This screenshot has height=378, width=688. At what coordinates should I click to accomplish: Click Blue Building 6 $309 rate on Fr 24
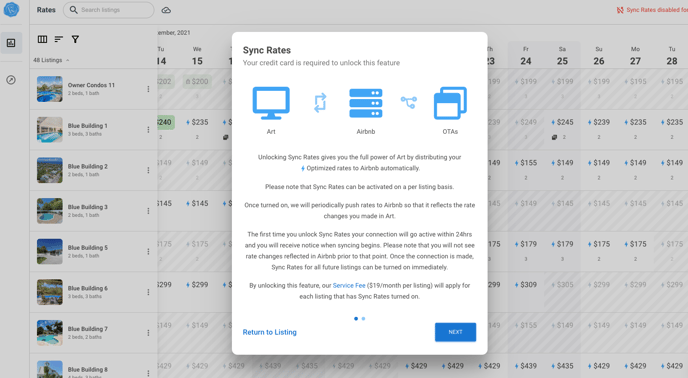[x=526, y=284]
